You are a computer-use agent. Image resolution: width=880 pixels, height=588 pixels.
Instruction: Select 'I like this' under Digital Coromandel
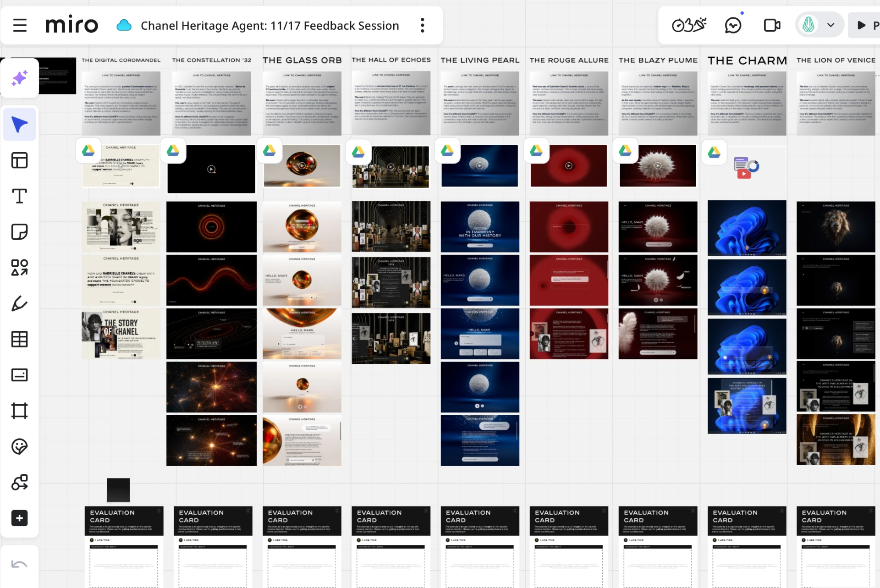(100, 540)
